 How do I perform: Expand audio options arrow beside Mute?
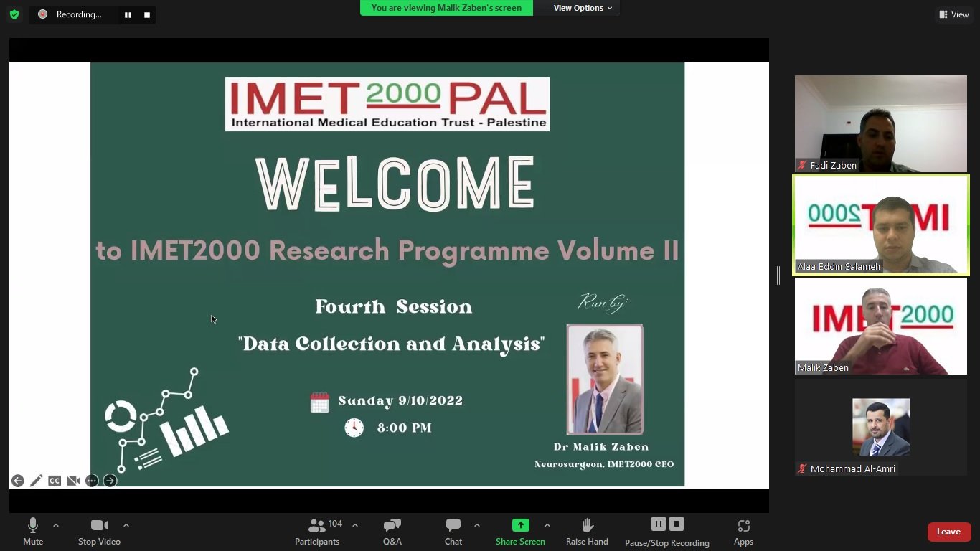pyautogui.click(x=56, y=525)
